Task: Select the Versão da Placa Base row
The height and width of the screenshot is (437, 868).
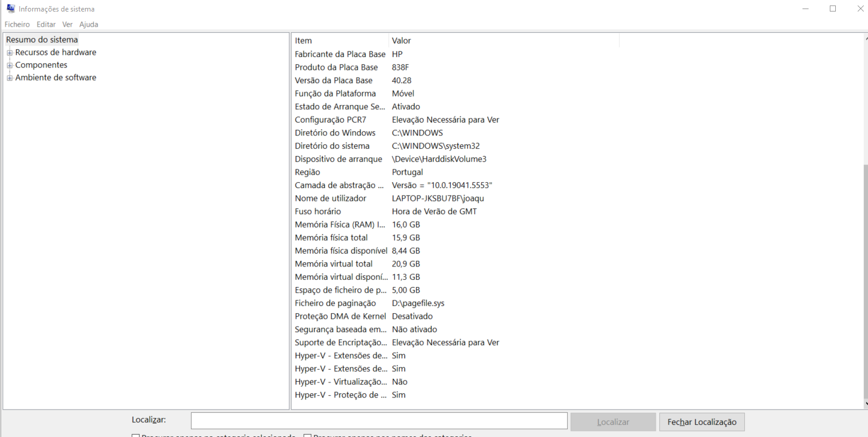Action: tap(456, 80)
